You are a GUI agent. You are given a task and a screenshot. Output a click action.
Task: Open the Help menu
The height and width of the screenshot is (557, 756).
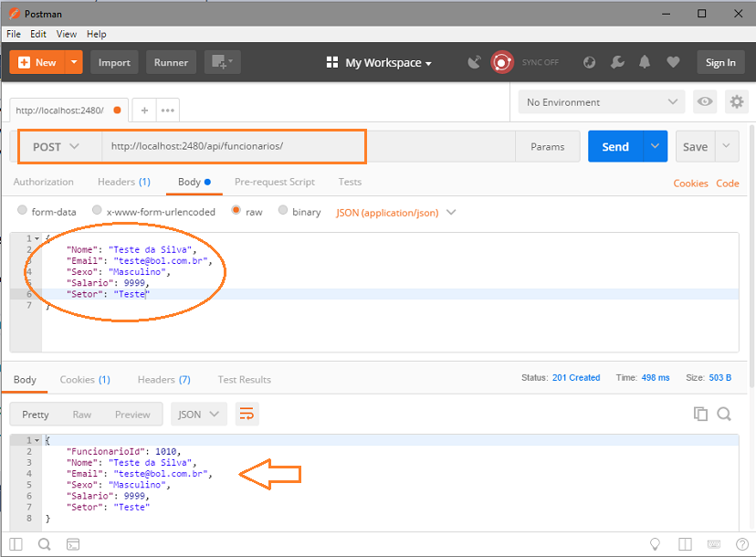[x=97, y=34]
